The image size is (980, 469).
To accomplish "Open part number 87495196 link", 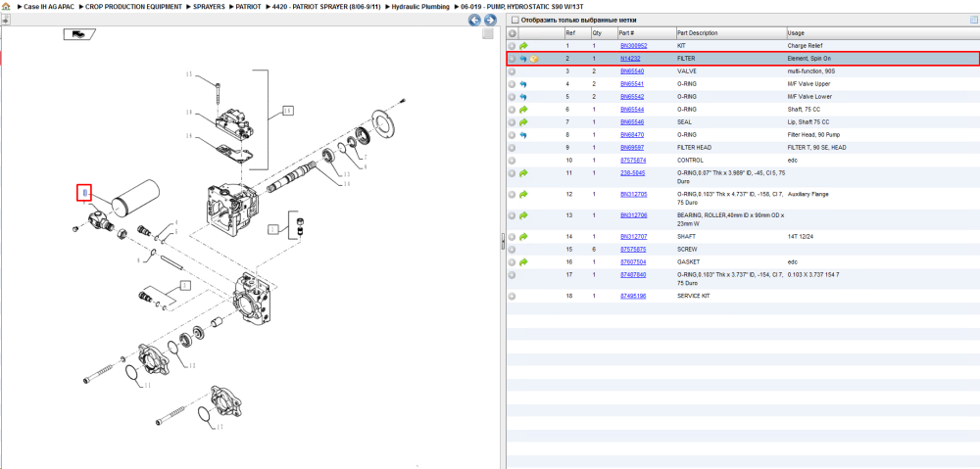I will point(632,296).
